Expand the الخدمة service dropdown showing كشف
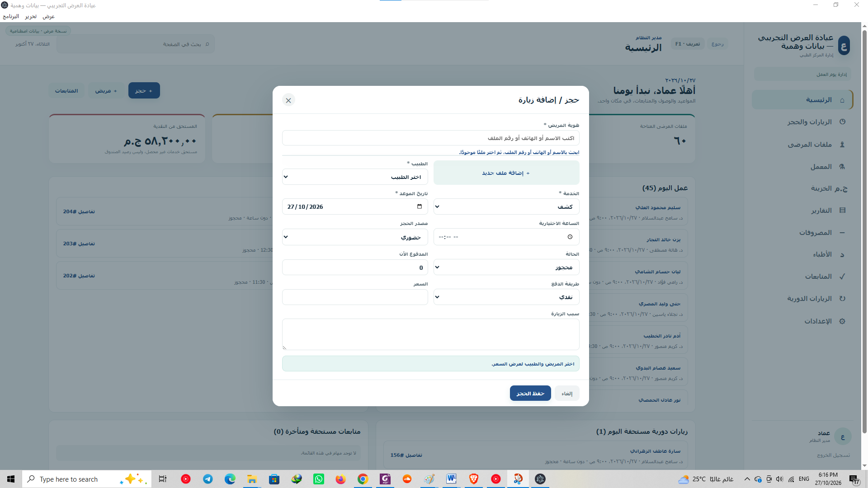The image size is (868, 488). [x=506, y=206]
